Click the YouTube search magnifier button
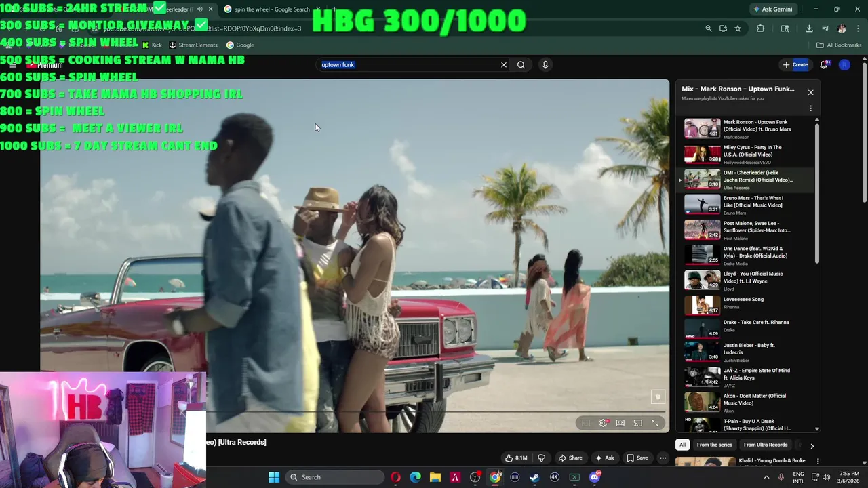This screenshot has height=488, width=868. 521,65
